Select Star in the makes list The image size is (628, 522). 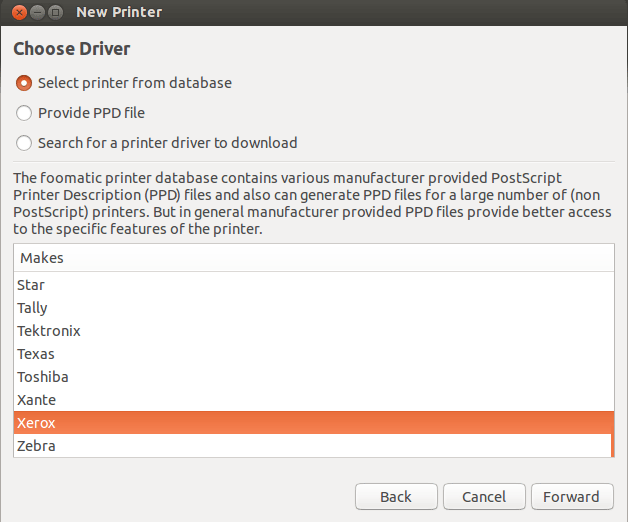tap(312, 285)
